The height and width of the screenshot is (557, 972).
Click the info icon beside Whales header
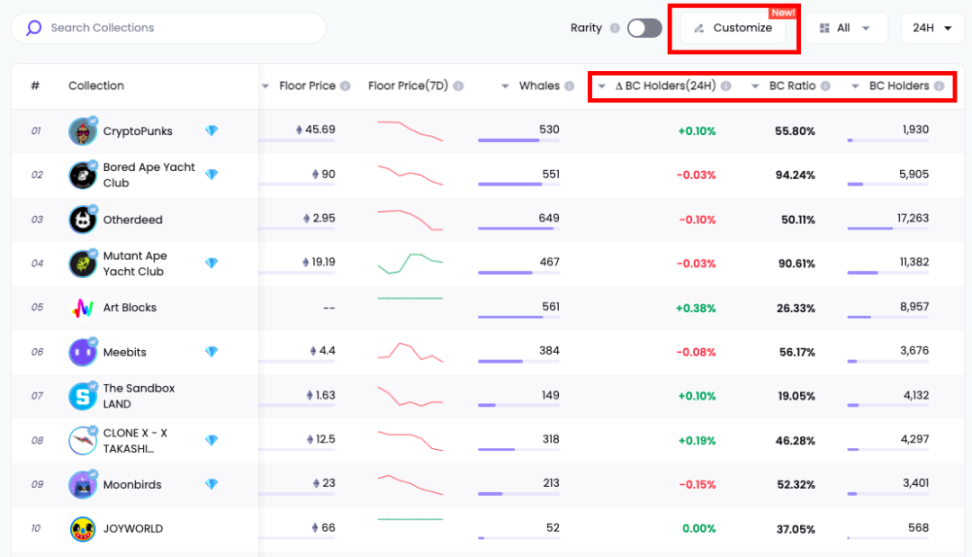point(569,86)
